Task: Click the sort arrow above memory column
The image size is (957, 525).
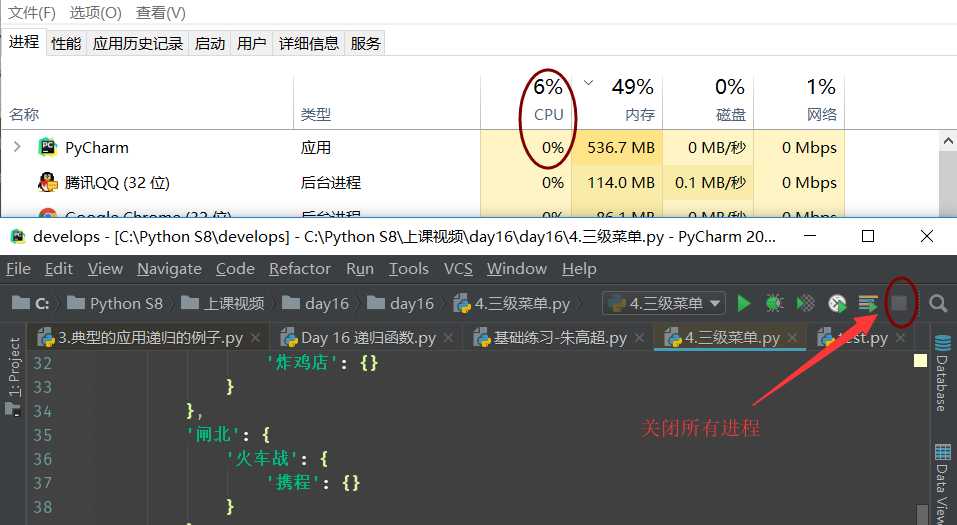Action: pyautogui.click(x=588, y=82)
